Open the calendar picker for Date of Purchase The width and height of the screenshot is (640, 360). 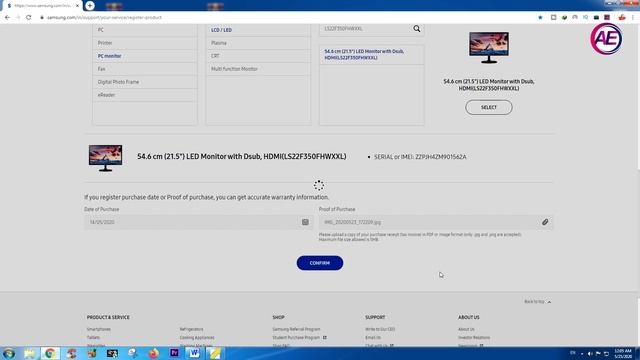(x=305, y=222)
